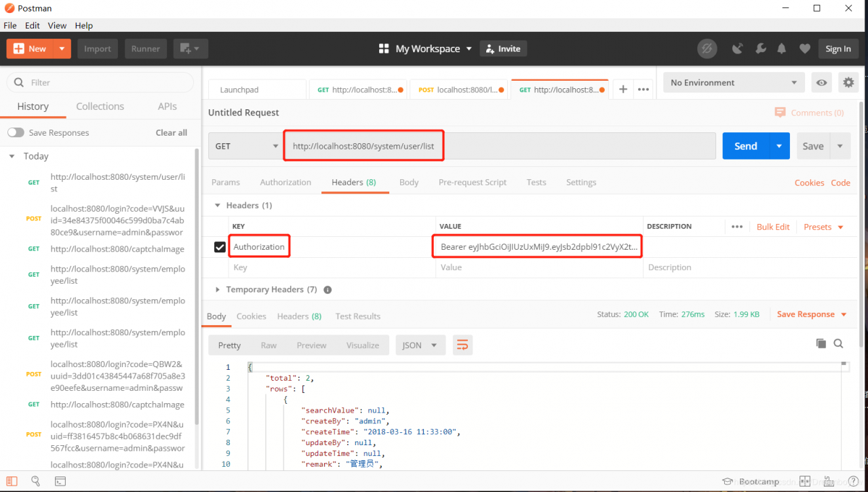Click Bulk Edit for headers
Viewport: 868px width, 492px height.
tap(773, 227)
